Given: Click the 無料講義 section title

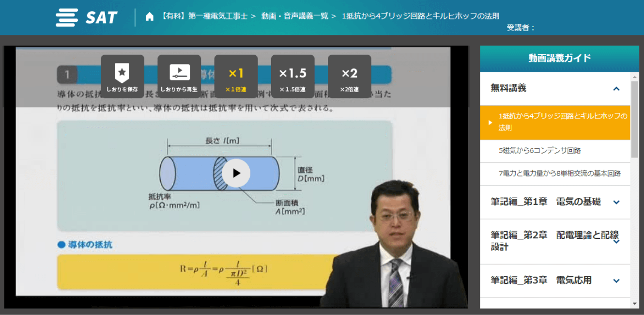Looking at the screenshot, I should pos(508,88).
